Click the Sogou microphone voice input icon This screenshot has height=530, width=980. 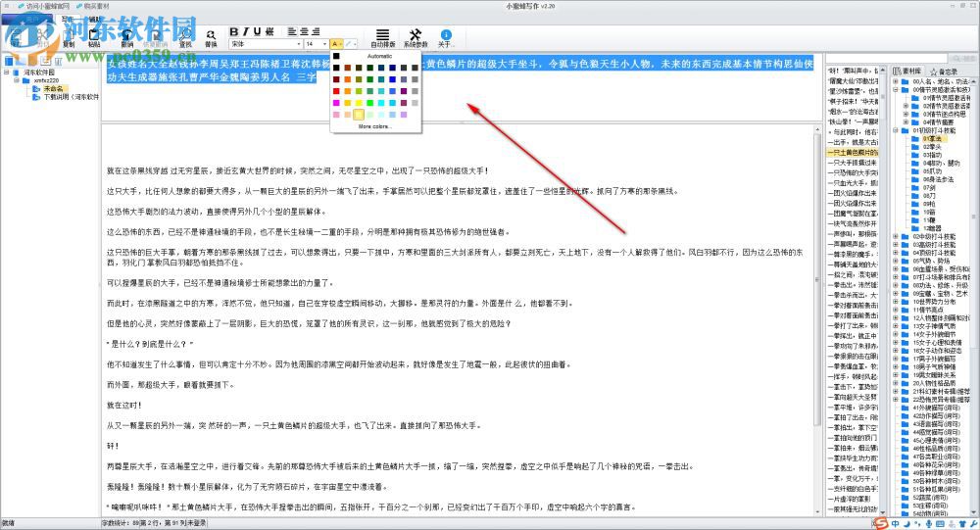(929, 524)
